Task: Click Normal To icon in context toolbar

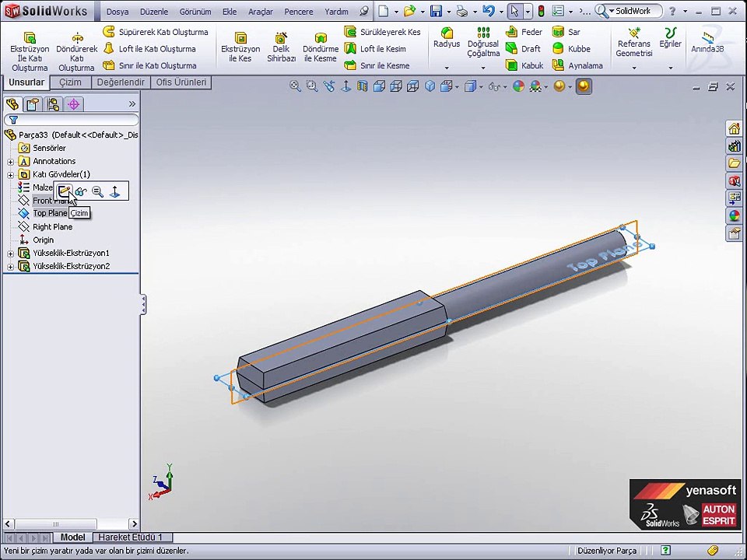Action: point(114,191)
